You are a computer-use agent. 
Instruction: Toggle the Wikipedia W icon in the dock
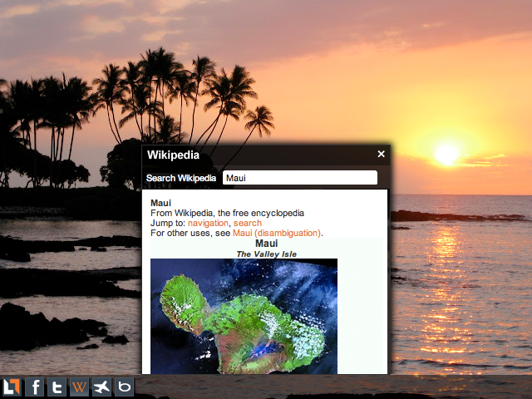(x=80, y=387)
